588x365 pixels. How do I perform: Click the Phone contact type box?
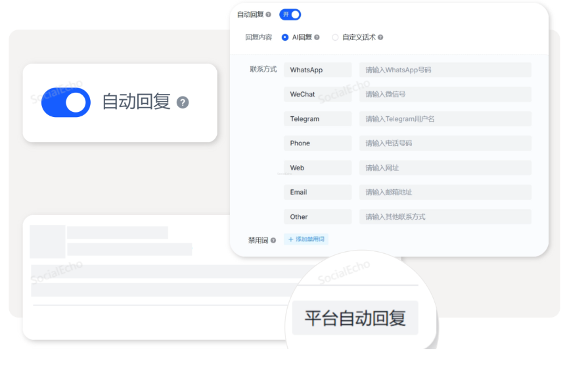317,143
